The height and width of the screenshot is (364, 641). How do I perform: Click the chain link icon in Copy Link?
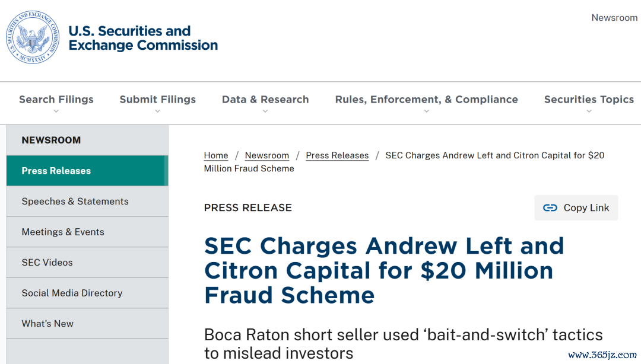[550, 208]
